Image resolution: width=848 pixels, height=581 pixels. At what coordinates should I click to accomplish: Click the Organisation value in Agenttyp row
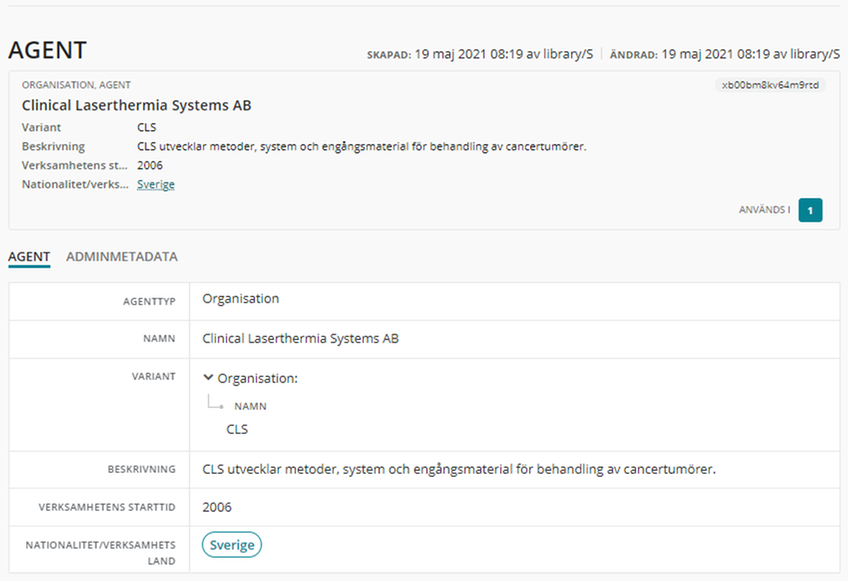(240, 299)
